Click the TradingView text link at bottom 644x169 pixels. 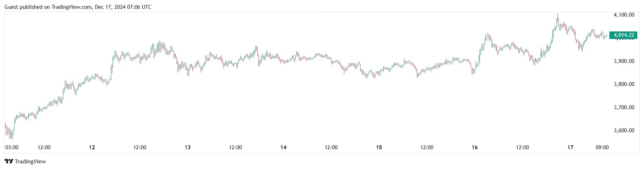pos(30,162)
